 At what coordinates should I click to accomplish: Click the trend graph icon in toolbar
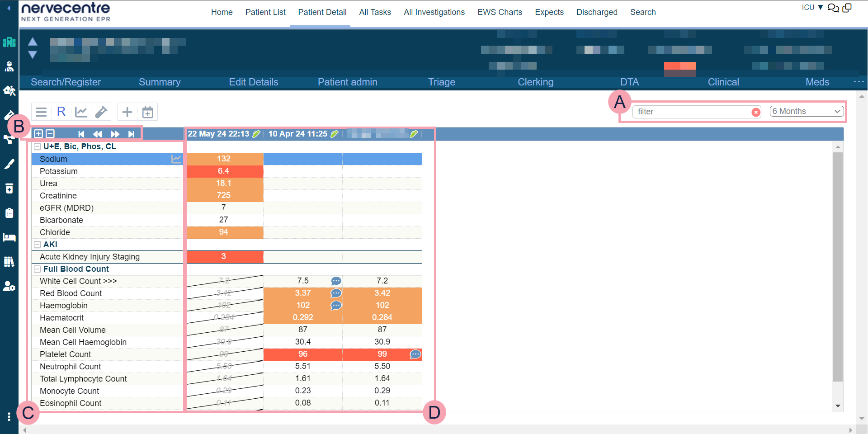81,112
